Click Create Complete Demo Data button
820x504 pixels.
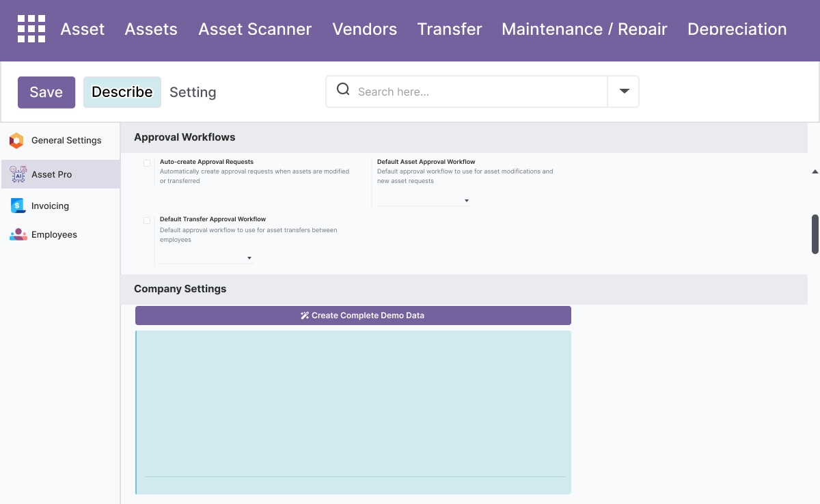[x=353, y=316]
